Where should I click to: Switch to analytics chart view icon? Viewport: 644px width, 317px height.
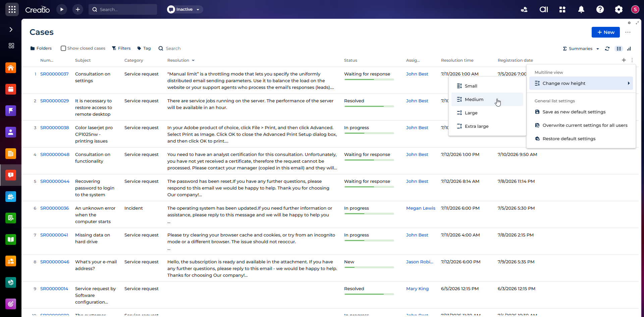click(x=629, y=49)
